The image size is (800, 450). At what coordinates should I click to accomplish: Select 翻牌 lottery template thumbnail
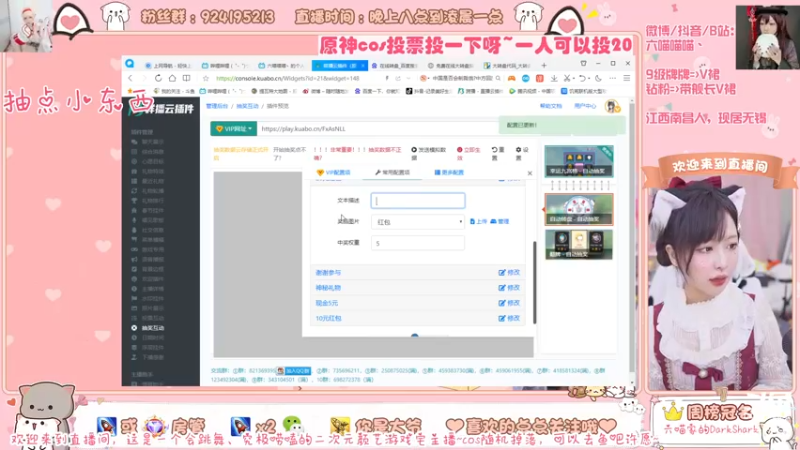(x=579, y=244)
